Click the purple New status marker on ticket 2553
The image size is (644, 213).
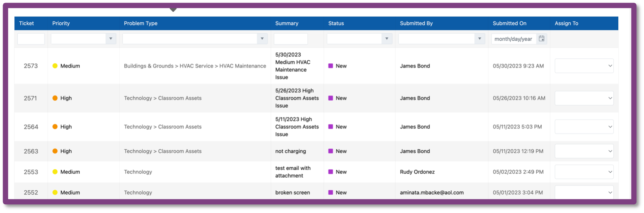(330, 172)
